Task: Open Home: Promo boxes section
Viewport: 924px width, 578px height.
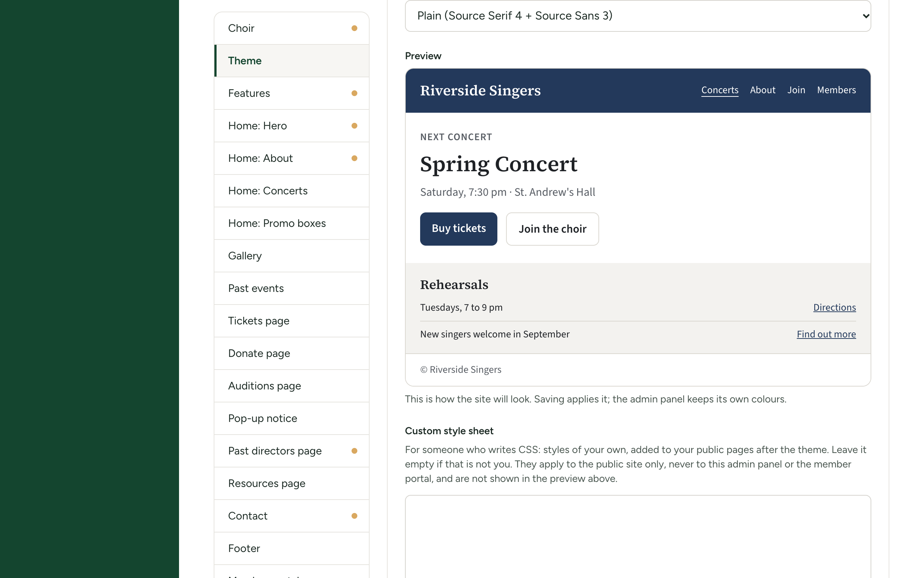Action: click(292, 223)
